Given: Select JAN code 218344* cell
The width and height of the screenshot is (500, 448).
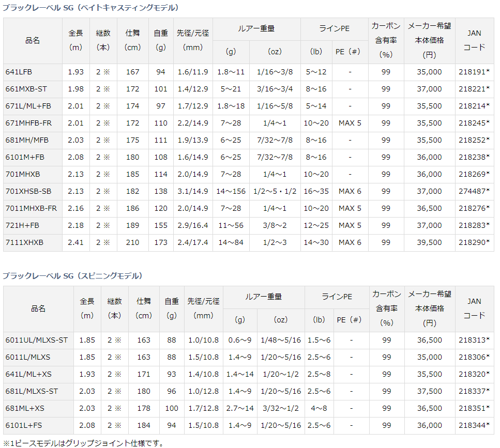Looking at the screenshot, I should point(474,425).
